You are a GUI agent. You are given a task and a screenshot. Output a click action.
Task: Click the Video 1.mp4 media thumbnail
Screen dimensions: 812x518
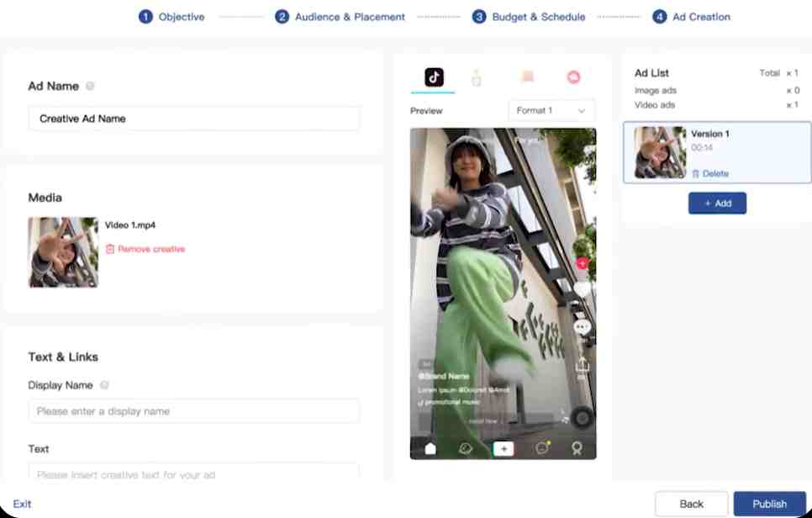[x=63, y=252]
